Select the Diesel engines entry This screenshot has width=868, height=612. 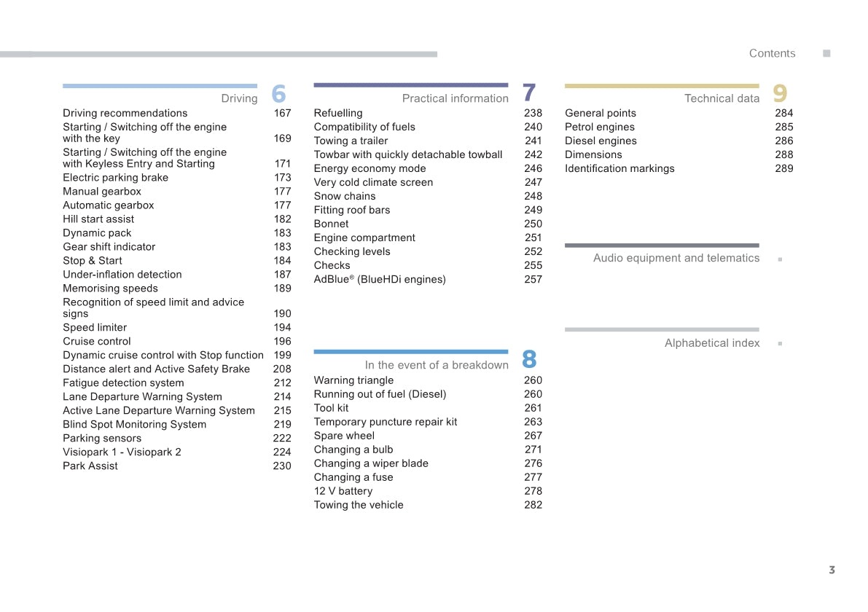[x=601, y=141]
